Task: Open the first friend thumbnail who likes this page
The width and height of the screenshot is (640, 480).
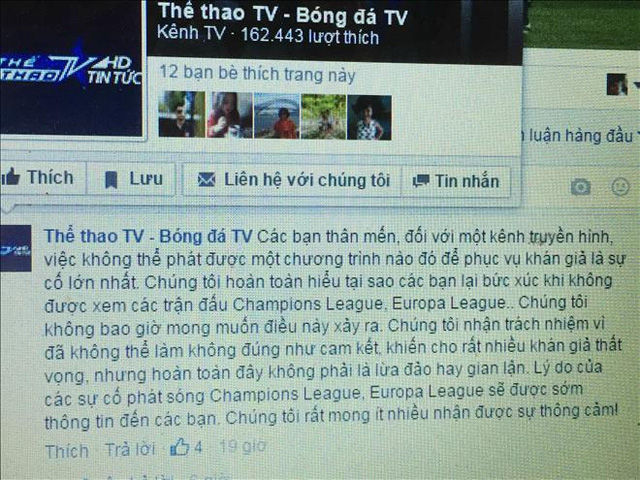Action: (182, 114)
